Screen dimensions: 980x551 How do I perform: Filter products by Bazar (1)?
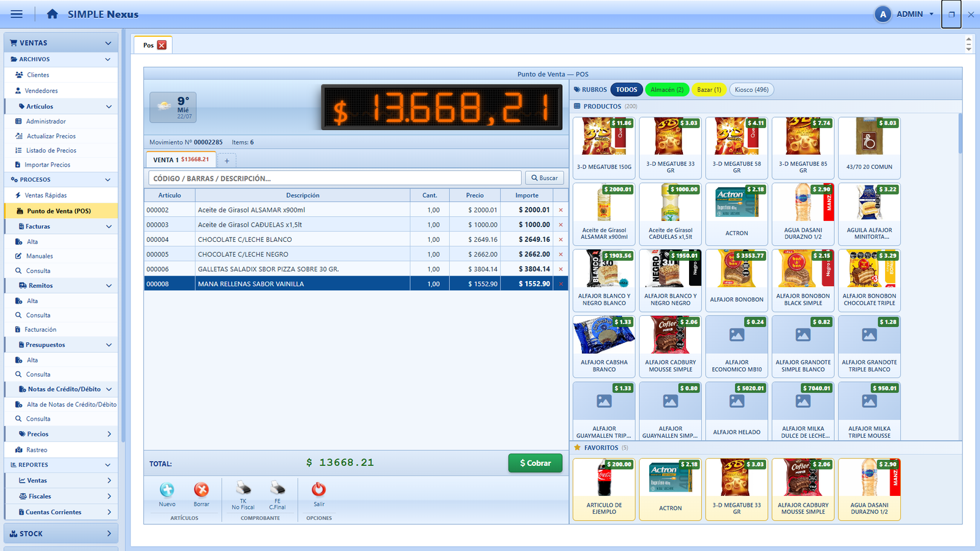(x=709, y=90)
